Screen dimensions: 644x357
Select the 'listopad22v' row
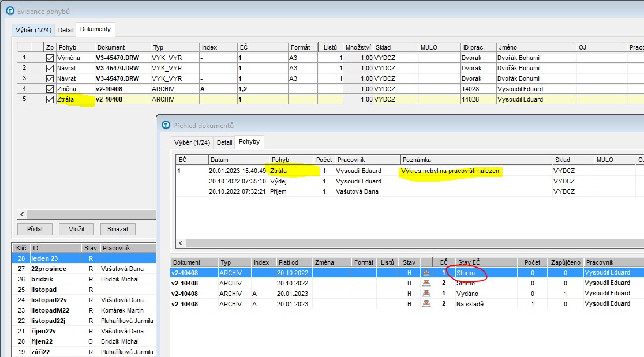click(x=84, y=300)
